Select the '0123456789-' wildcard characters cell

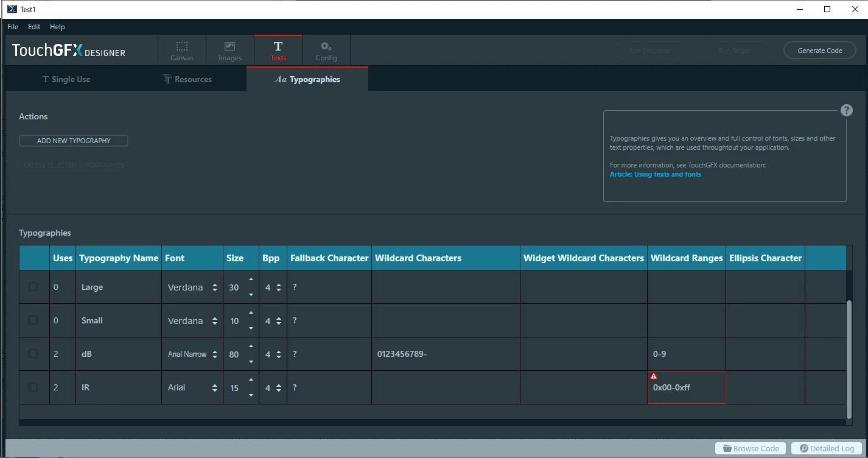click(x=446, y=354)
